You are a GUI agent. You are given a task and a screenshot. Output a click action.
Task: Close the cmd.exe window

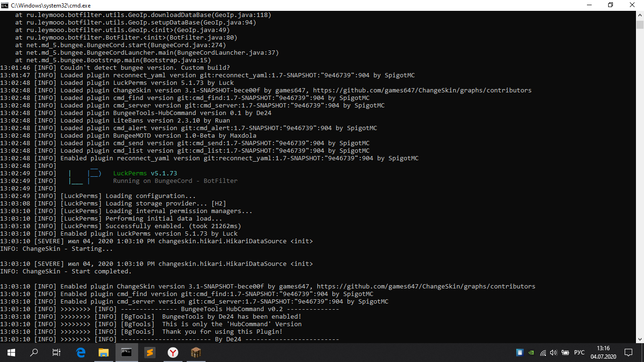tap(633, 5)
